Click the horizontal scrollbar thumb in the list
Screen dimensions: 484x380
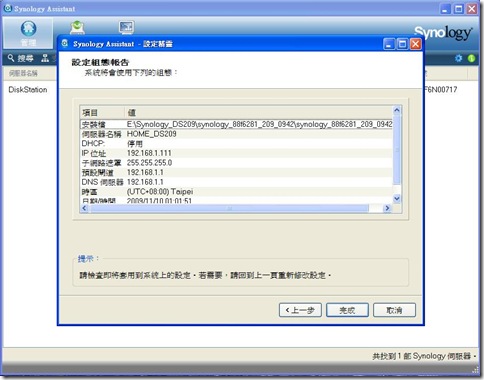click(229, 208)
